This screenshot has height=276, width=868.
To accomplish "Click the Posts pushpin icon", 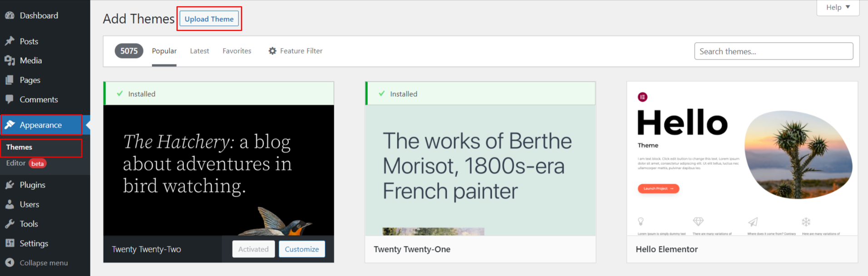I will tap(10, 41).
